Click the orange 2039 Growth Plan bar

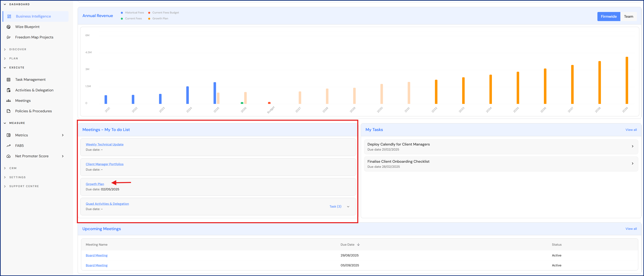(x=626, y=80)
